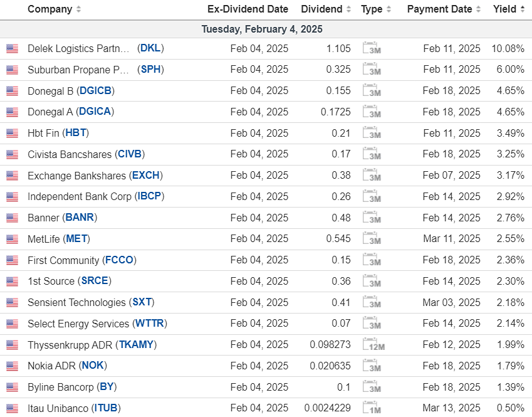Click the US flag icon beside Delek Logistics

pos(12,49)
